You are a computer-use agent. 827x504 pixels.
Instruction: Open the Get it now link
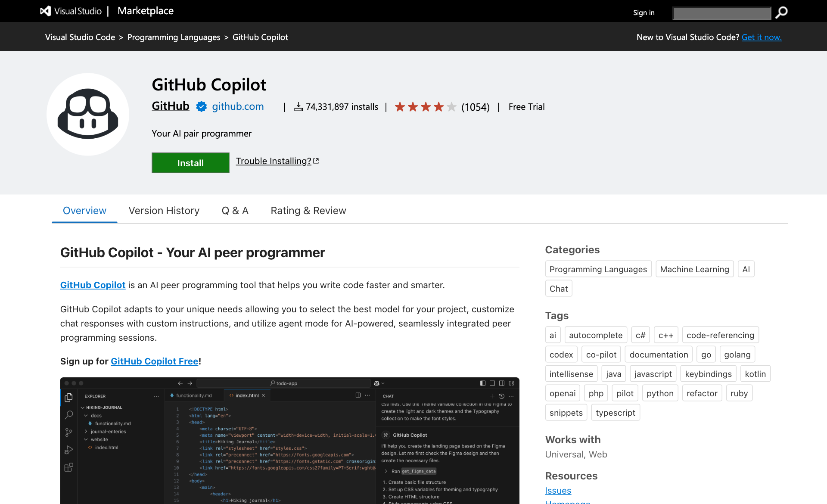(762, 37)
